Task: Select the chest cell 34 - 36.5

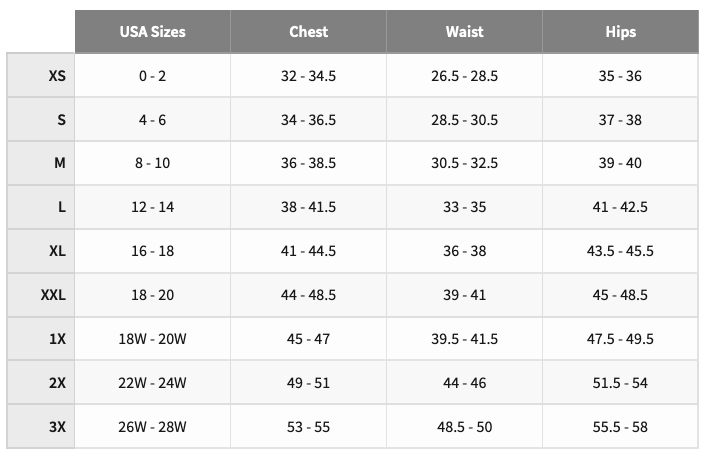Action: (x=308, y=120)
